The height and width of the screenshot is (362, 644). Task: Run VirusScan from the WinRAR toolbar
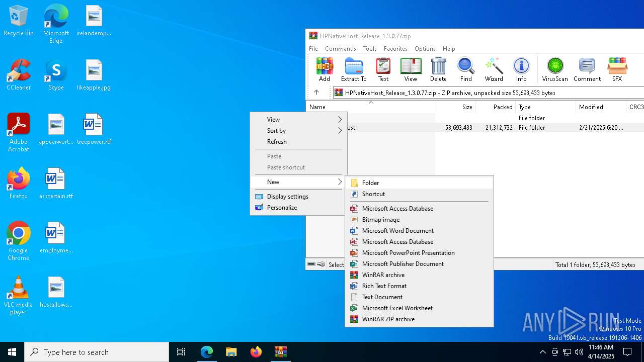[x=555, y=69]
